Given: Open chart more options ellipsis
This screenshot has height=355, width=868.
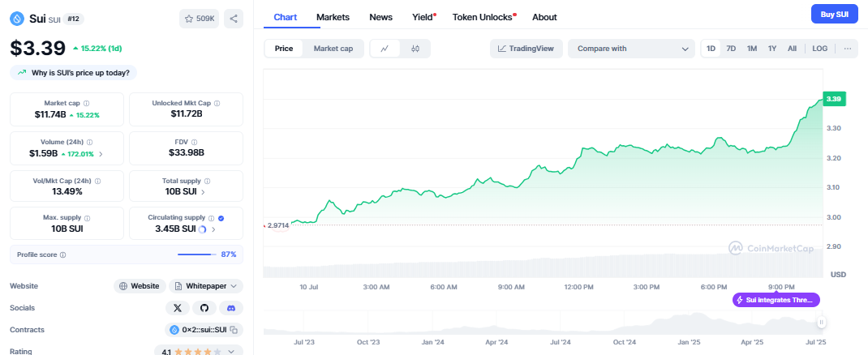Looking at the screenshot, I should tap(848, 49).
